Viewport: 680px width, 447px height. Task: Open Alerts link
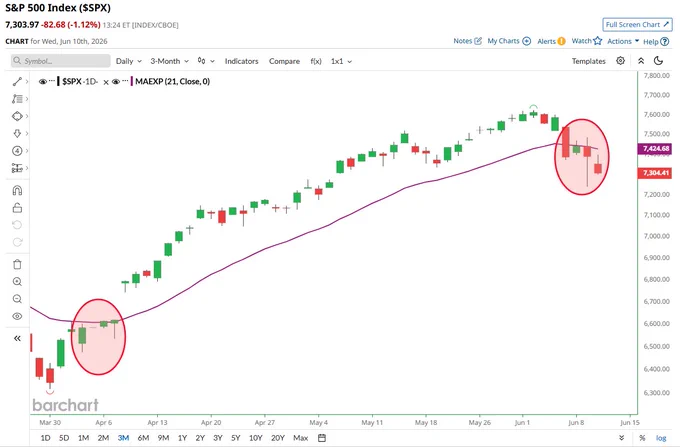click(551, 41)
